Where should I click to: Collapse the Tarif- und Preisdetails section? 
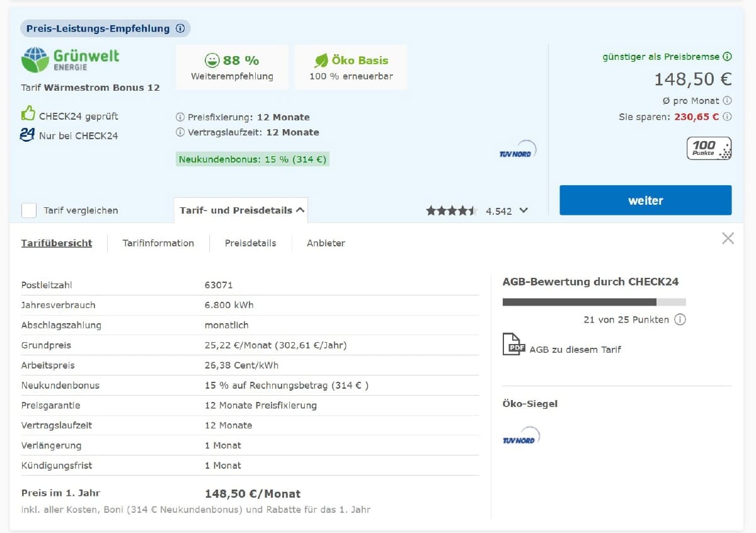[241, 210]
